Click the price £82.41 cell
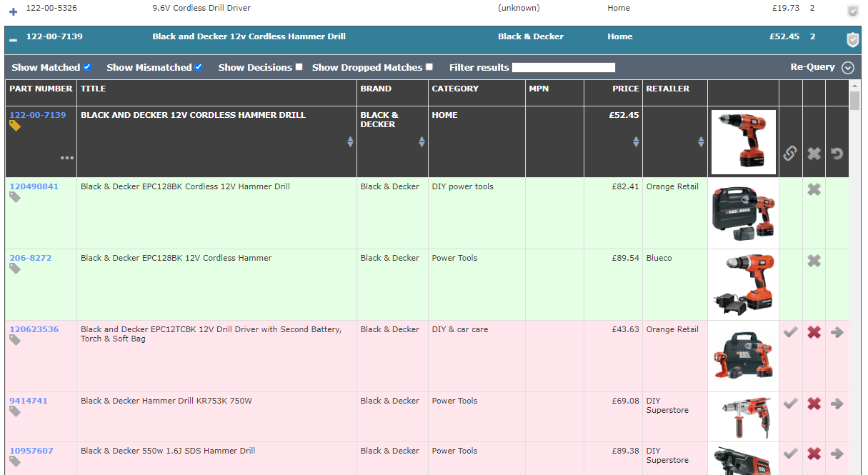Image resolution: width=868 pixels, height=475 pixels. 613,213
